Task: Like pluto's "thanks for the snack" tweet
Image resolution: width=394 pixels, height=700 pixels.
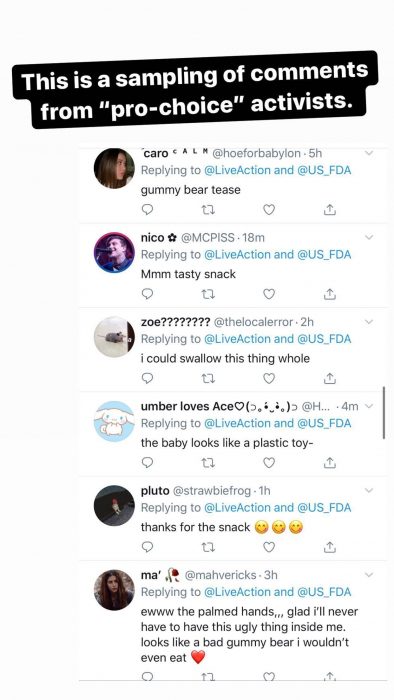Action: click(269, 546)
